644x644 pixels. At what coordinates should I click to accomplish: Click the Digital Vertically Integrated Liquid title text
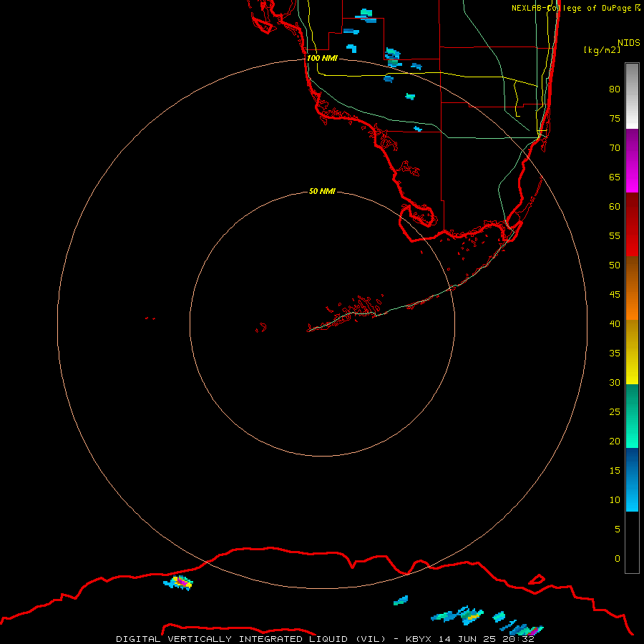click(x=251, y=639)
